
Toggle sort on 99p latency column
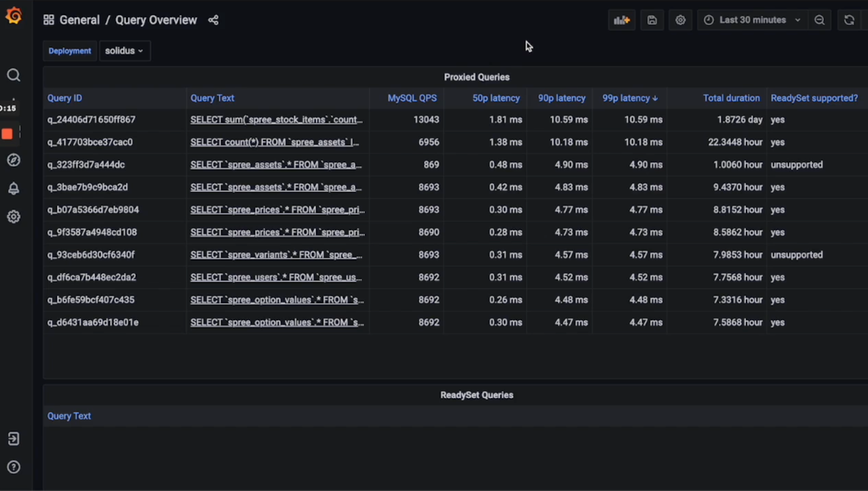click(x=630, y=98)
